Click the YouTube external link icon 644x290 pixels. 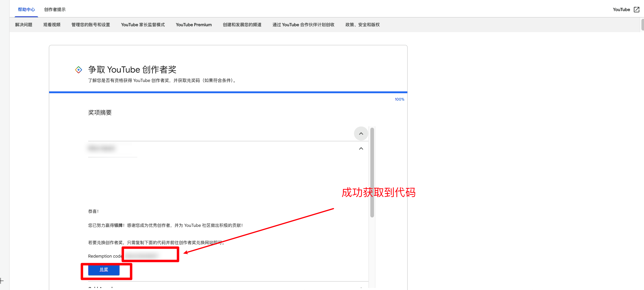tap(637, 10)
